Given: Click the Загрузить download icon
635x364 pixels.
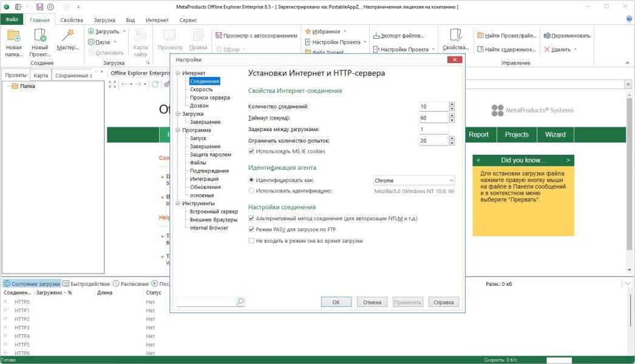Looking at the screenshot, I should (91, 32).
